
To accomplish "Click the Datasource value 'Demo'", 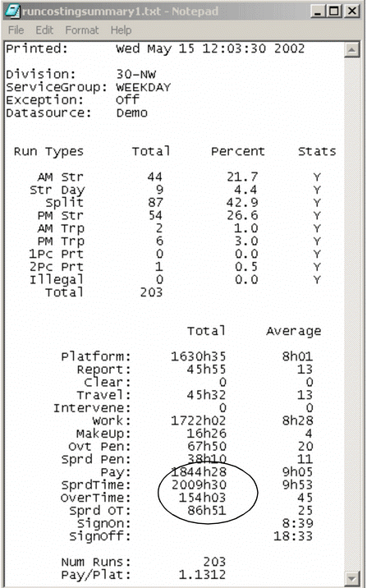I will tap(131, 113).
